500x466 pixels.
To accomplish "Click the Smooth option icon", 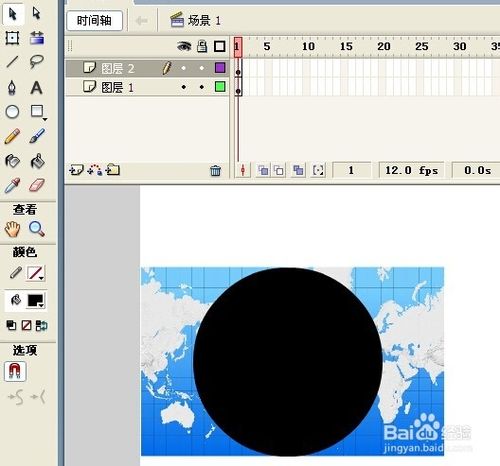I will point(16,397).
